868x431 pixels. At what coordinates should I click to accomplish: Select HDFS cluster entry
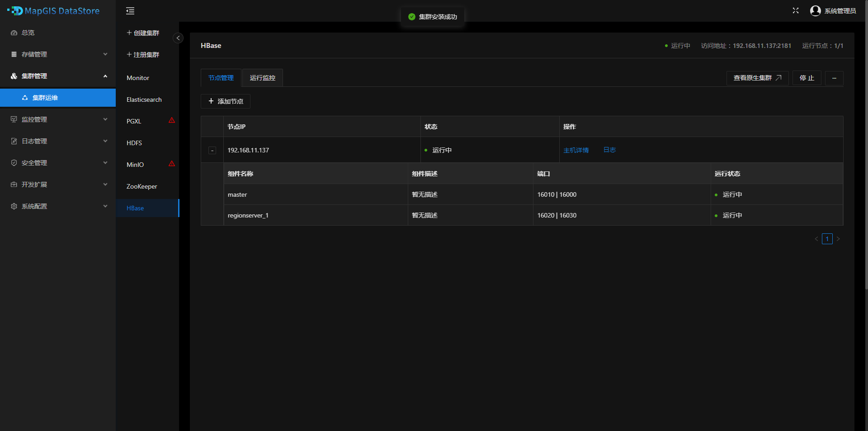click(x=147, y=143)
